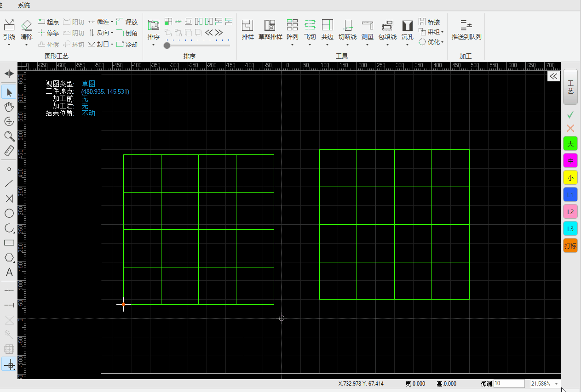Select the arc drawing tool
581x392 pixels.
[9, 228]
